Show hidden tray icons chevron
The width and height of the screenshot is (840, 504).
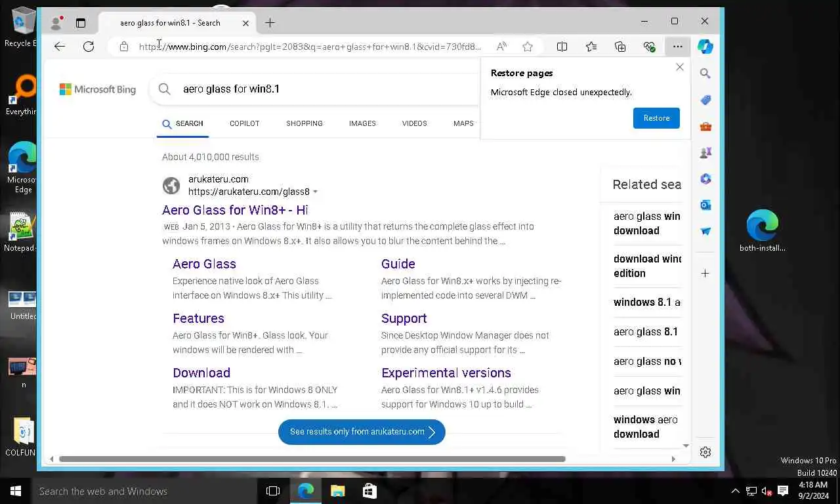[x=736, y=491]
